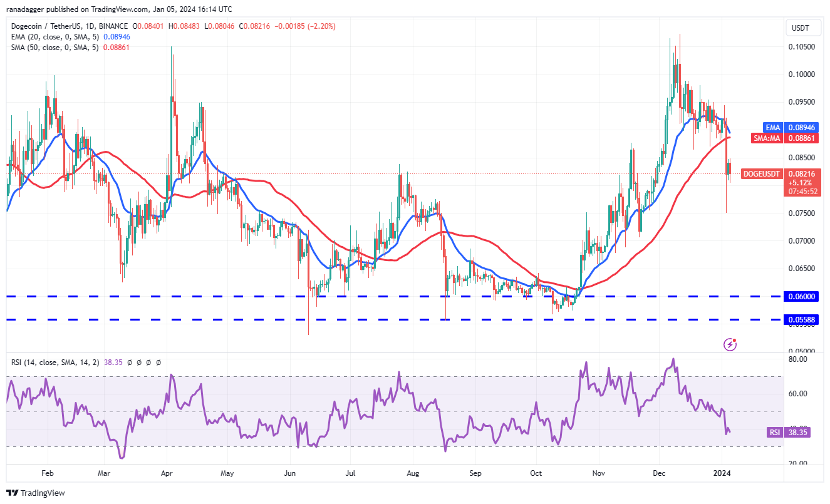Click the TradingView logo at bottom left
Screen dimensions: 830x504
click(36, 493)
